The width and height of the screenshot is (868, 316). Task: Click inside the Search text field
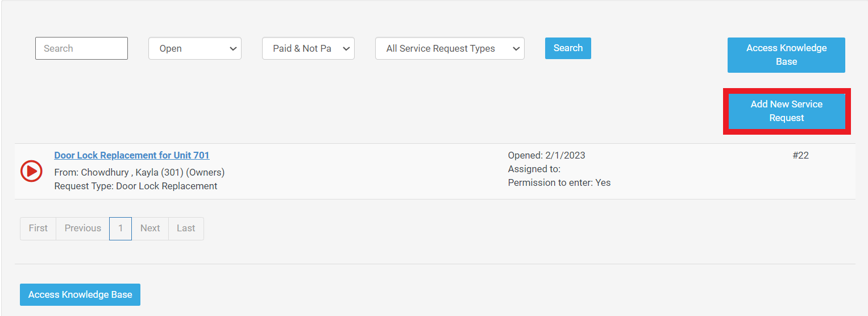coord(81,48)
